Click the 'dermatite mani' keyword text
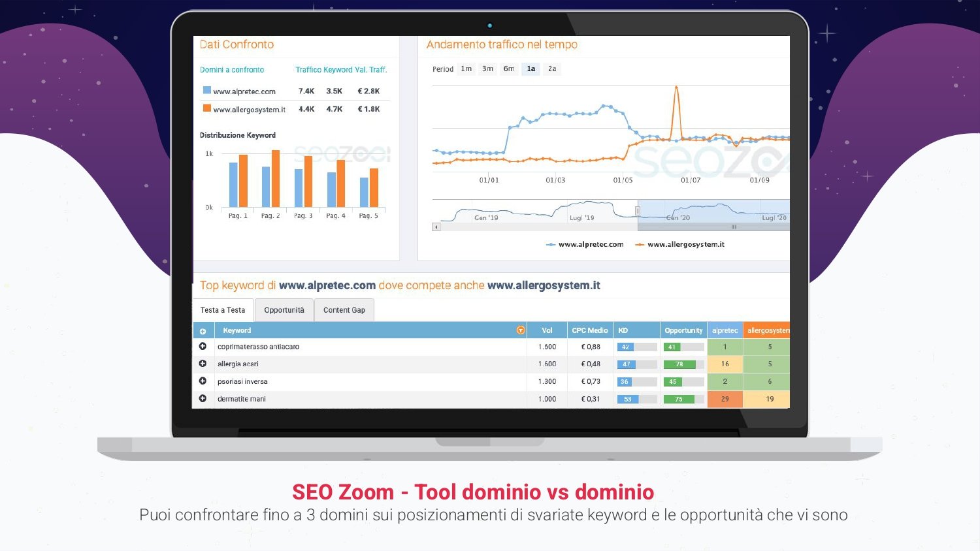The height and width of the screenshot is (551, 980). pyautogui.click(x=241, y=399)
